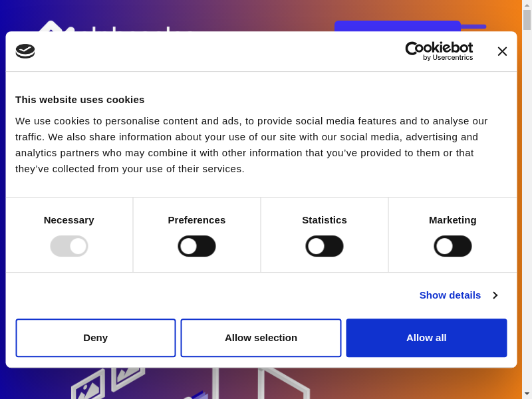Screen dimensions: 532x399
Task: Turn on the Marketing cookies switch
Action: [453, 246]
